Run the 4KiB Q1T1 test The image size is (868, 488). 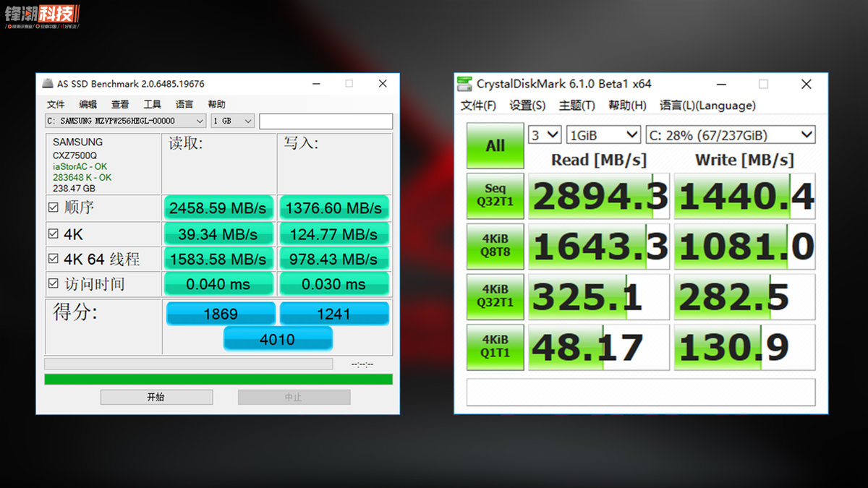495,347
